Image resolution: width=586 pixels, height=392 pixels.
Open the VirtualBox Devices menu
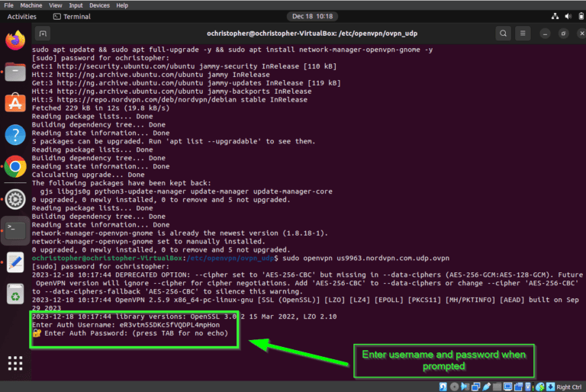[99, 5]
